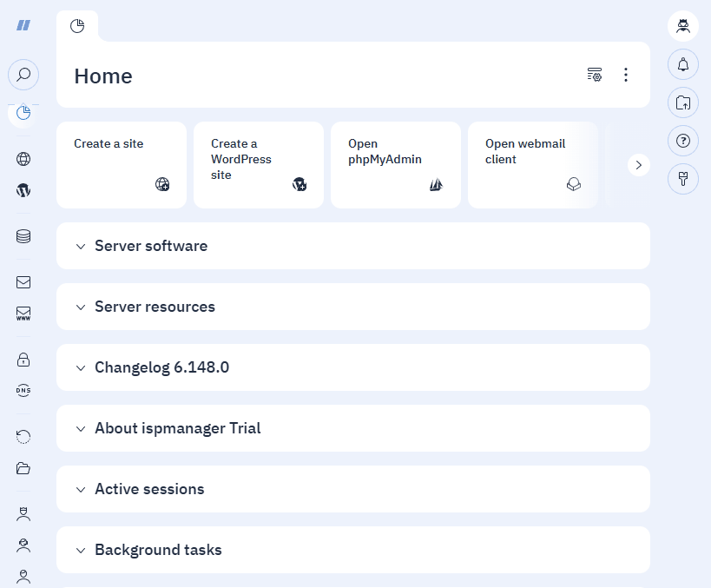Open the search icon in sidebar
The width and height of the screenshot is (711, 588).
pyautogui.click(x=23, y=75)
